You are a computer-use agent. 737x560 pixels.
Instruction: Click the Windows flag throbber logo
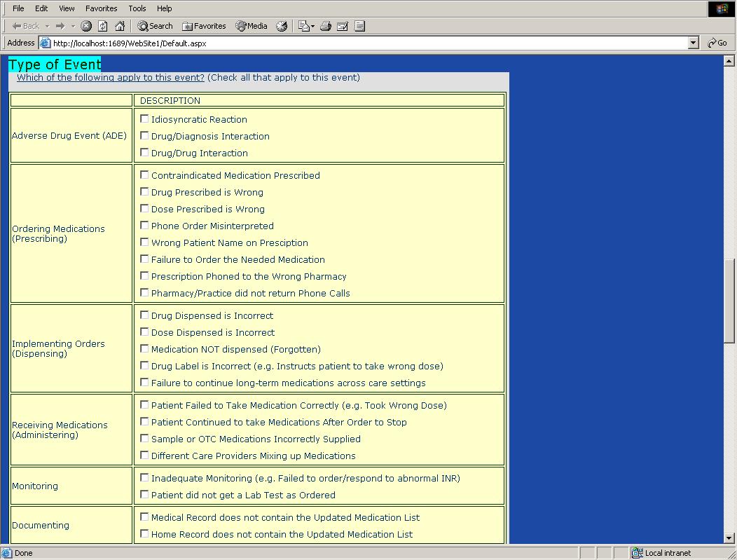coord(722,9)
